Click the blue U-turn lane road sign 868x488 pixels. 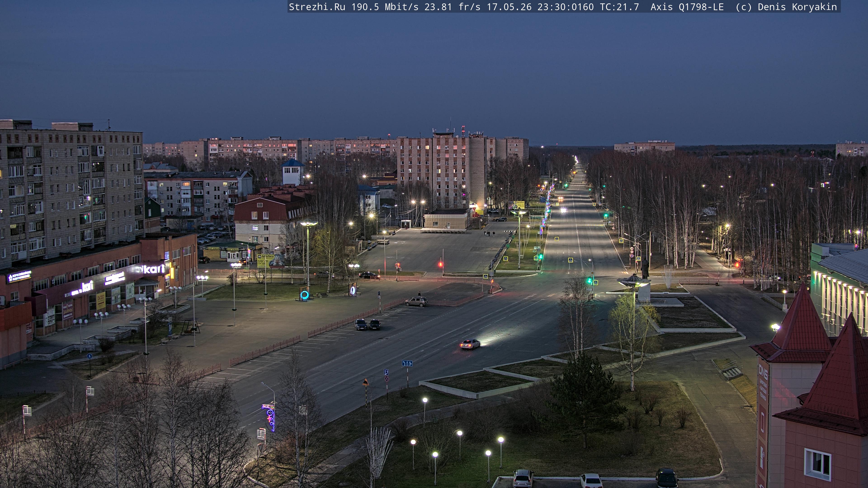[x=387, y=372]
